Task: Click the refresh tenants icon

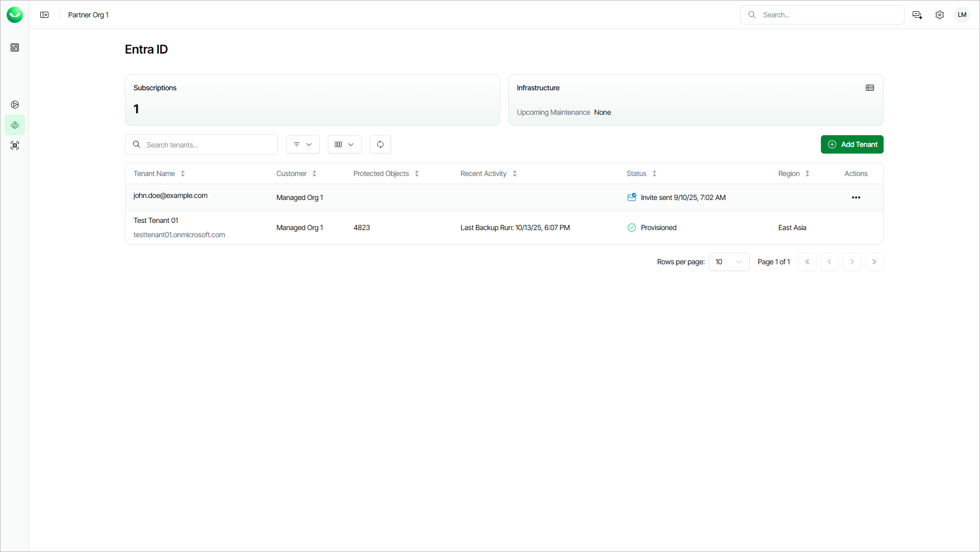Action: (x=380, y=144)
